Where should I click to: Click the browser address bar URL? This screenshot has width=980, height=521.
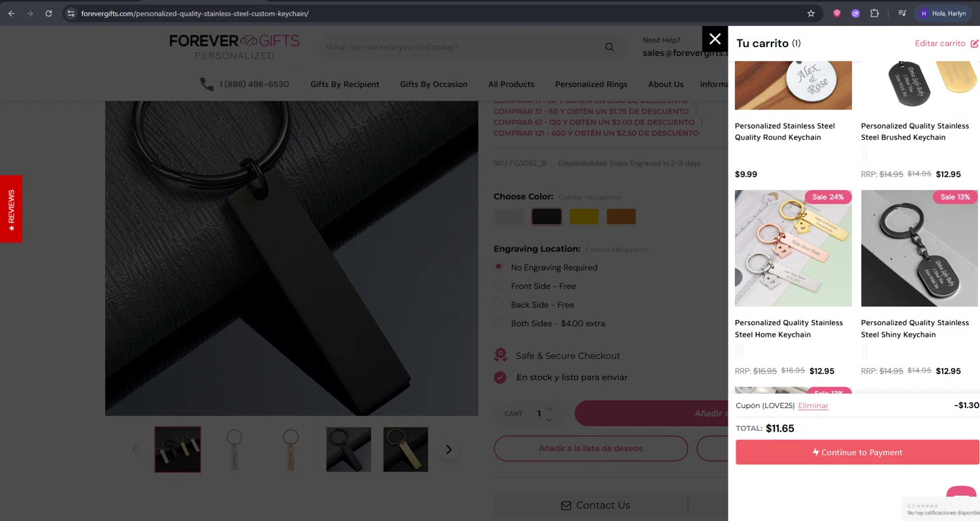pos(195,13)
